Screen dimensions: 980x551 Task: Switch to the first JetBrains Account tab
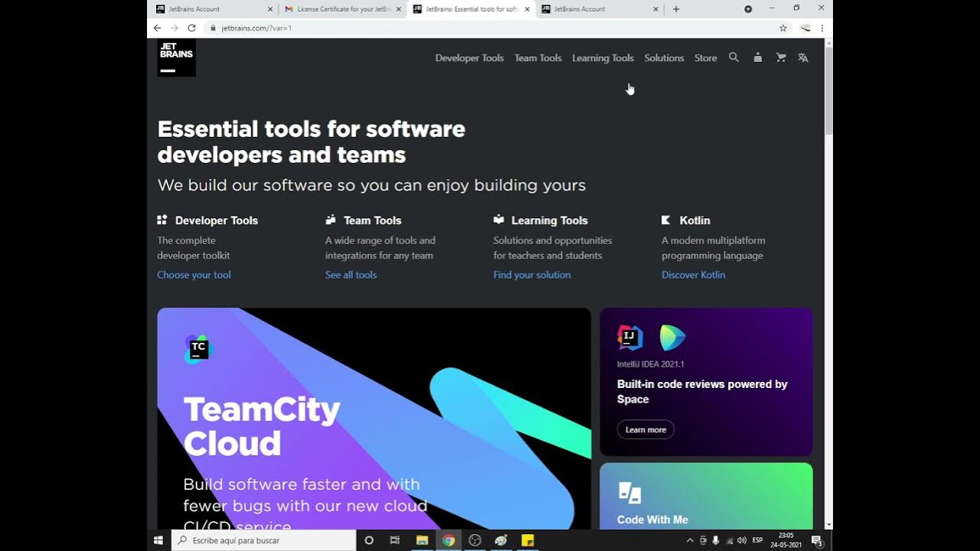coord(214,9)
